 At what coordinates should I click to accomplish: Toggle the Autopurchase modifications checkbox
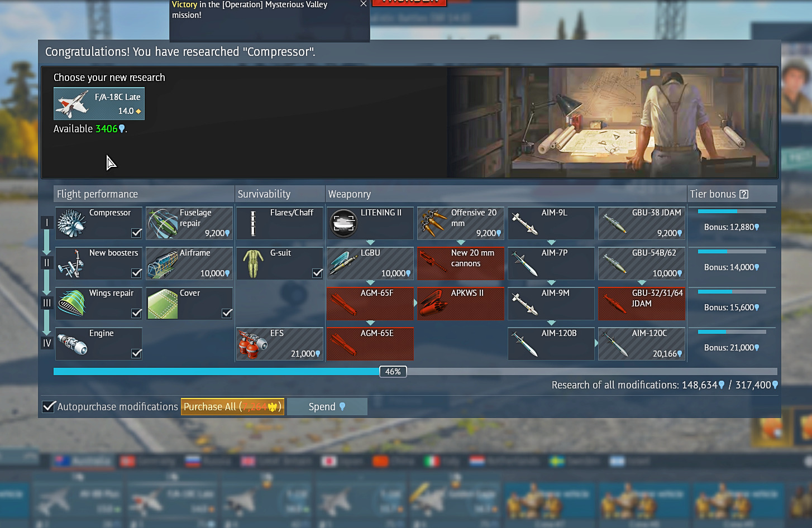coord(49,407)
